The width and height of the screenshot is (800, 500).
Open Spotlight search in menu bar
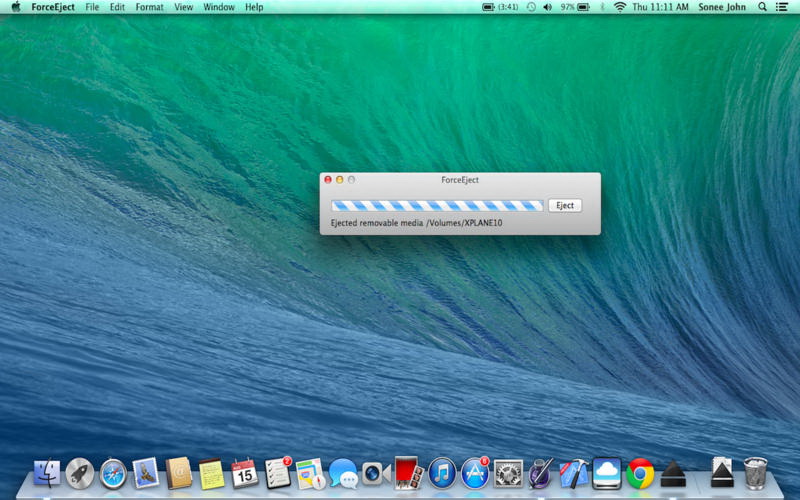pos(763,7)
